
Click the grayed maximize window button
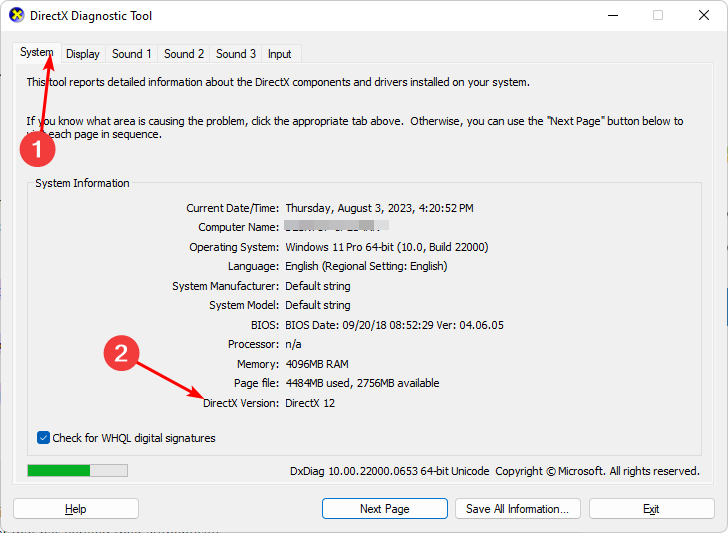tap(658, 15)
